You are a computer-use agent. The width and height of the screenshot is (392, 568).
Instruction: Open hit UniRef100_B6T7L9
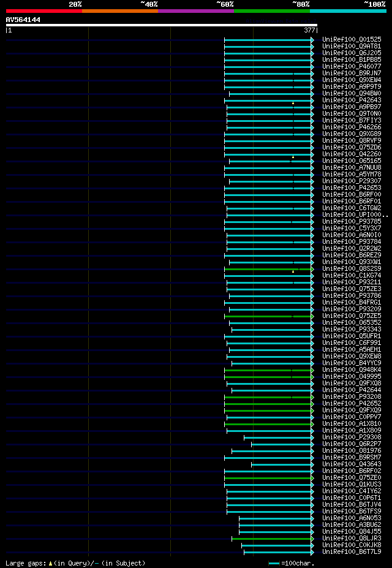pyautogui.click(x=352, y=551)
